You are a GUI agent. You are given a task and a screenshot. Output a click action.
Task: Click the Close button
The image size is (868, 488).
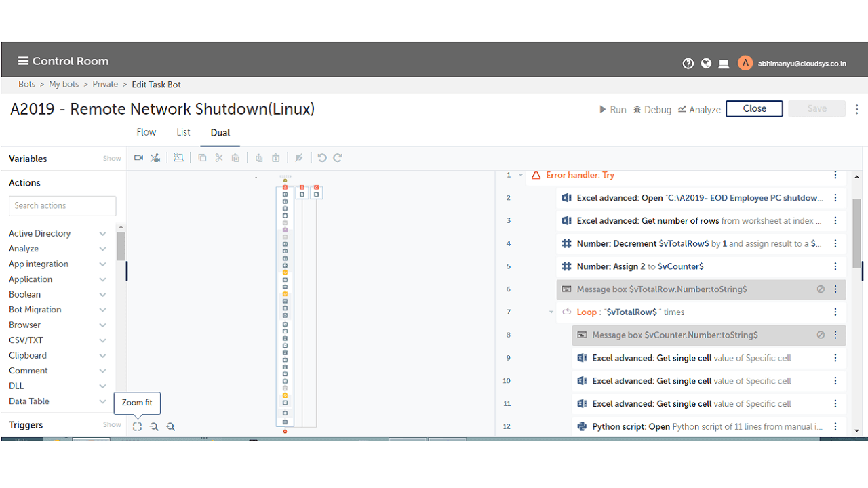[x=754, y=108]
